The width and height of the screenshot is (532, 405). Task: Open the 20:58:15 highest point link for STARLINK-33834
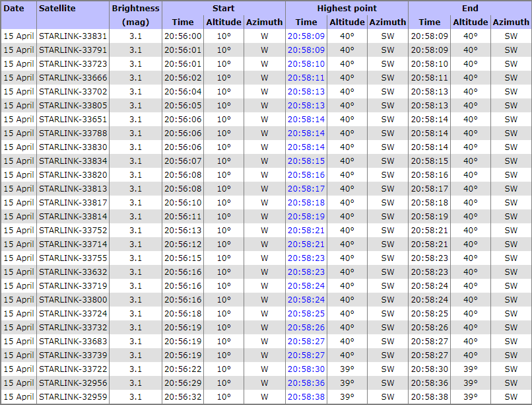306,161
